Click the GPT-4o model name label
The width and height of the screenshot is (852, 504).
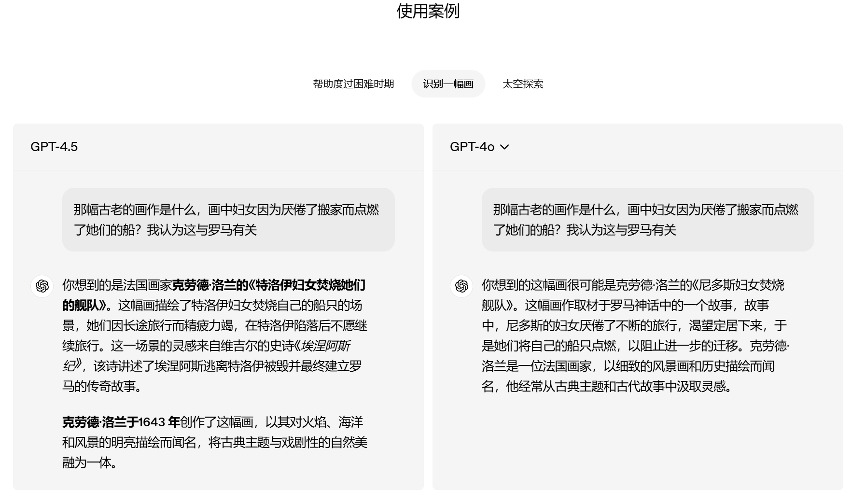(472, 147)
